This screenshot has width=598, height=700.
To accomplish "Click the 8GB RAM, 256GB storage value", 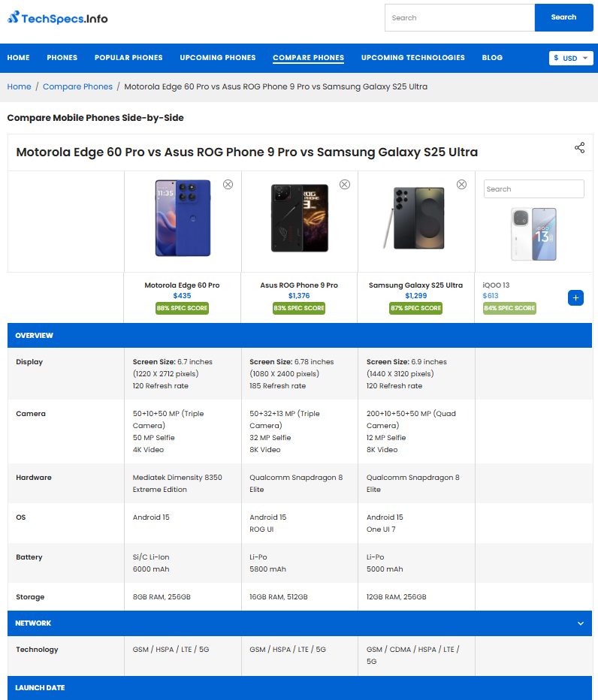I will pos(162,597).
